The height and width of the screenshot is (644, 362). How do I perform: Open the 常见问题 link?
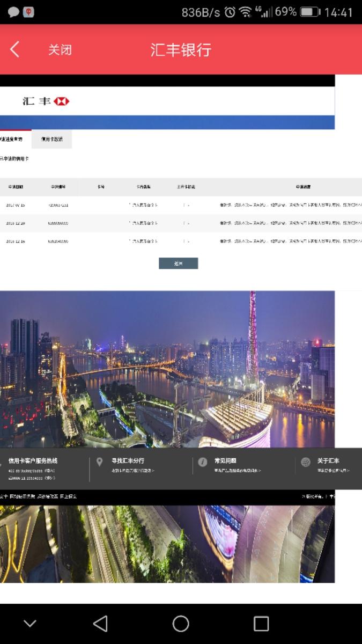225,460
